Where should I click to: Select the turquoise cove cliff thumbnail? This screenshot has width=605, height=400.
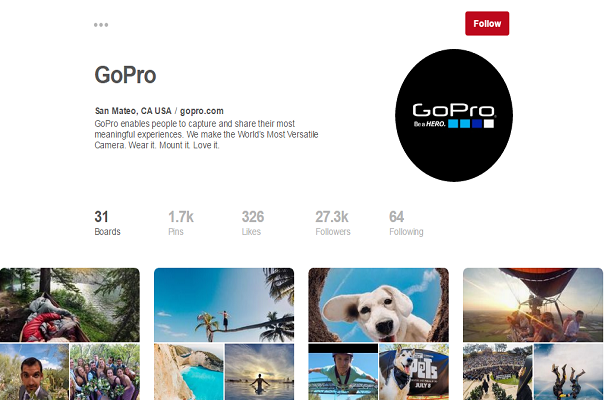coord(189,372)
